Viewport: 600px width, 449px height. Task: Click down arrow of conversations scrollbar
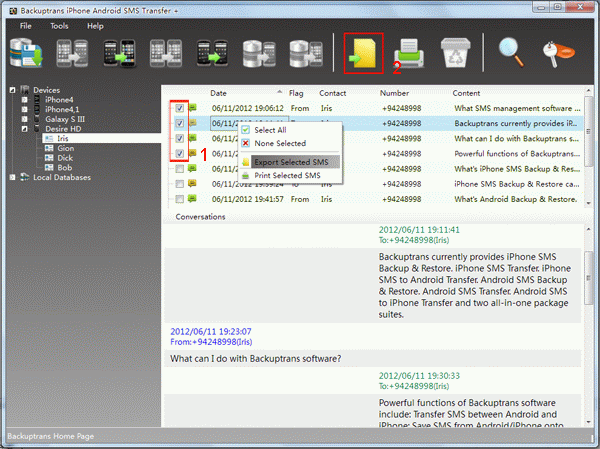click(589, 422)
